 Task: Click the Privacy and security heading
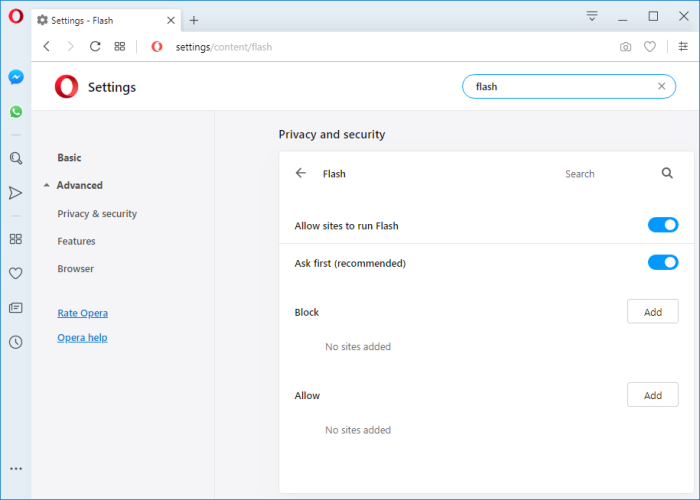coord(332,134)
